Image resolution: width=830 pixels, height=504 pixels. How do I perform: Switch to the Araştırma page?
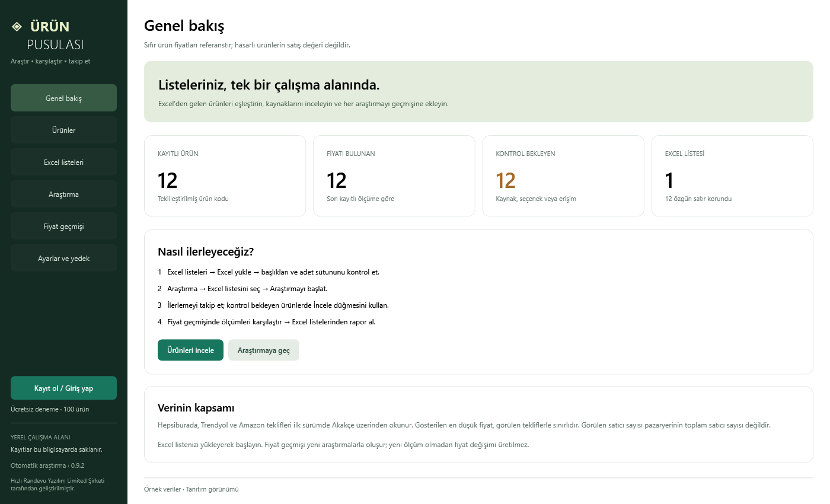(x=63, y=194)
